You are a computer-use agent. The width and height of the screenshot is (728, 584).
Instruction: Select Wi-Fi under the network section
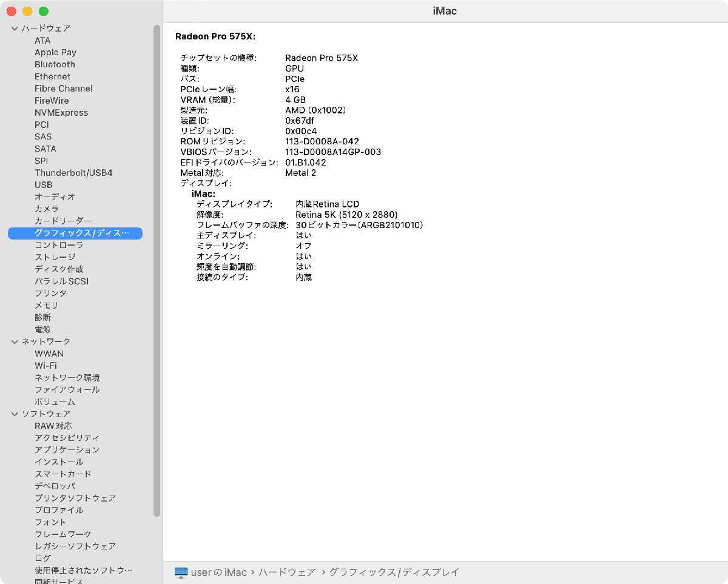tap(45, 366)
